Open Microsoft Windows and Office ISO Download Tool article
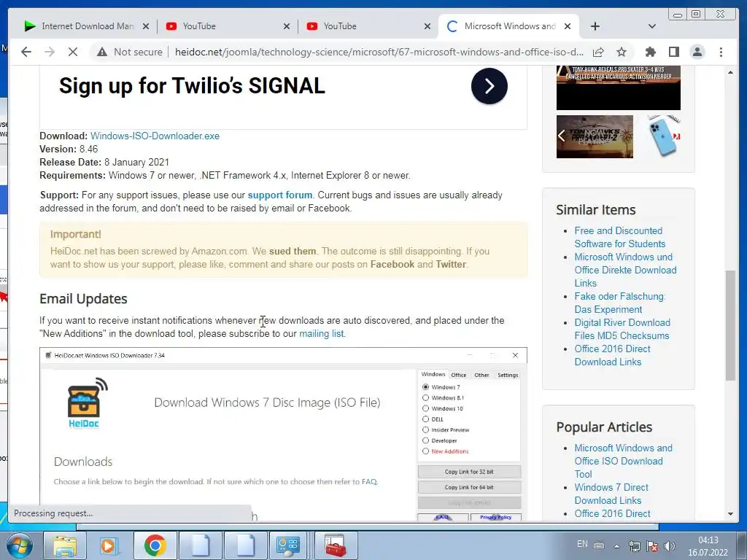This screenshot has height=560, width=747. click(x=623, y=461)
